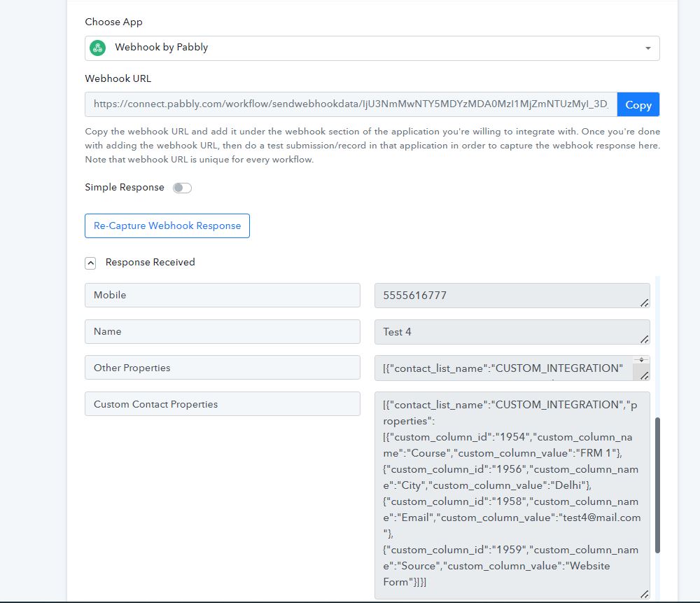Click the Custom Contact Properties JSON textarea
Image resolution: width=700 pixels, height=603 pixels.
[x=512, y=495]
